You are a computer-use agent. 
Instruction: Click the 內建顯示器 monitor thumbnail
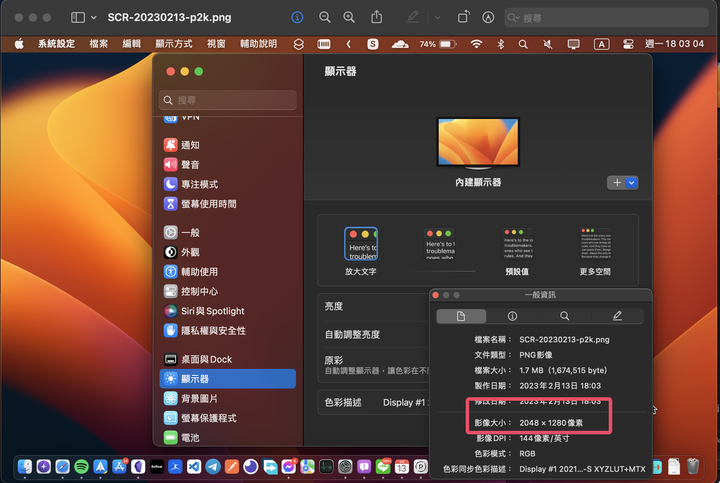point(478,143)
